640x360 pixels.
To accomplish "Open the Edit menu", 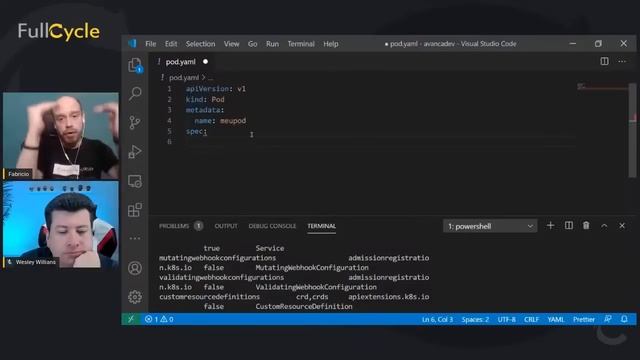I will (171, 44).
